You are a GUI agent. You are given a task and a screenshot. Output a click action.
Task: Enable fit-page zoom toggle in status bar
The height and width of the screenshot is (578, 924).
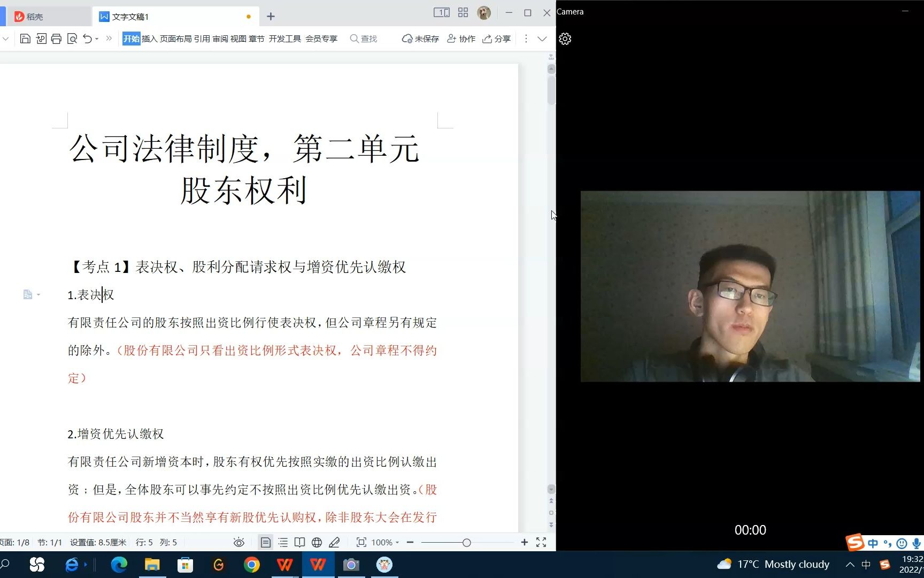pos(361,542)
